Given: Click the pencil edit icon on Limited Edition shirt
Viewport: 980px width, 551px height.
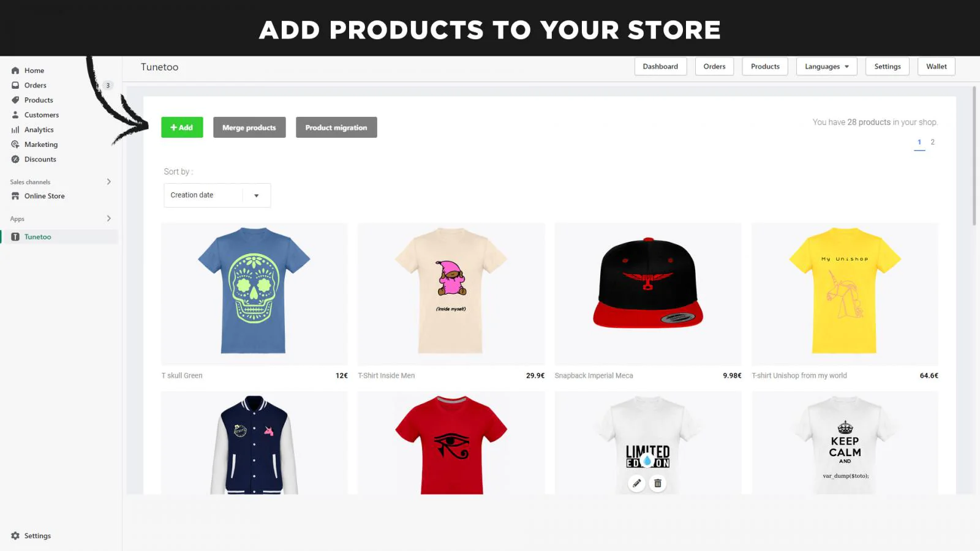Looking at the screenshot, I should 637,483.
